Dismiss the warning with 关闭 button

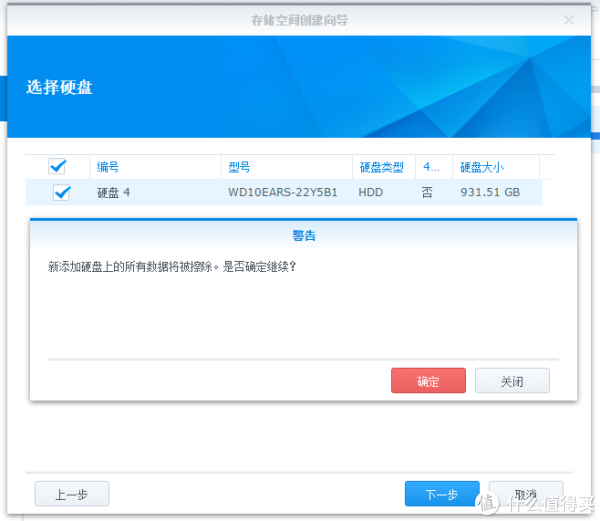[x=511, y=381]
